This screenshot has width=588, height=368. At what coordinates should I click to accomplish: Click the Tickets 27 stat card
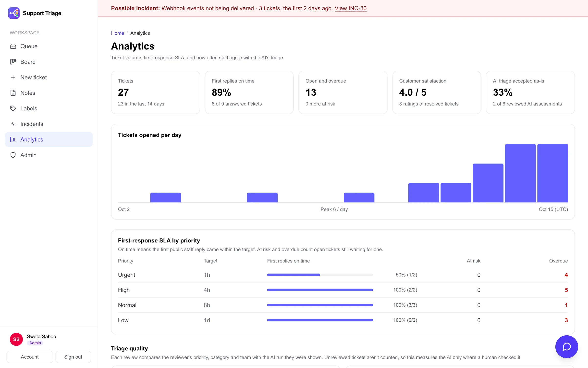pos(155,92)
